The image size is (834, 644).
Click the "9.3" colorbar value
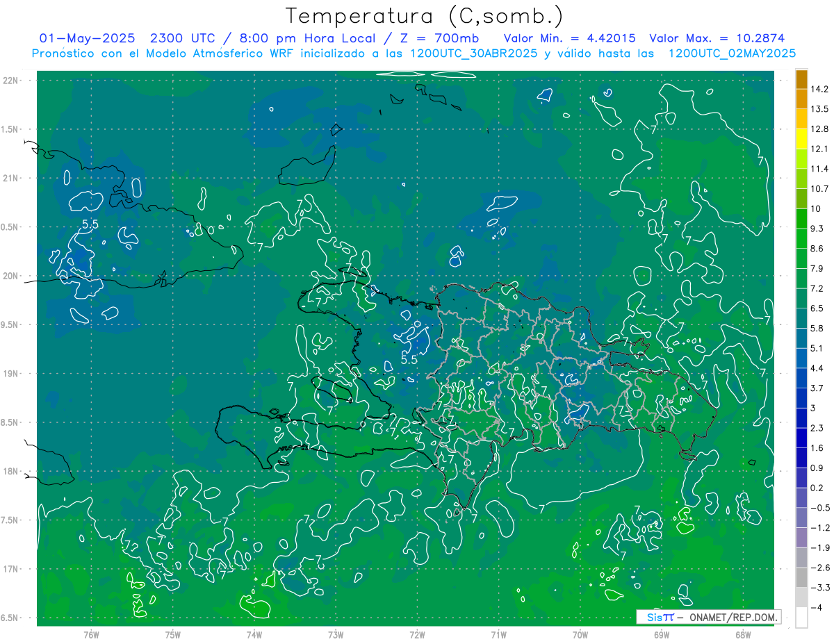pyautogui.click(x=817, y=229)
